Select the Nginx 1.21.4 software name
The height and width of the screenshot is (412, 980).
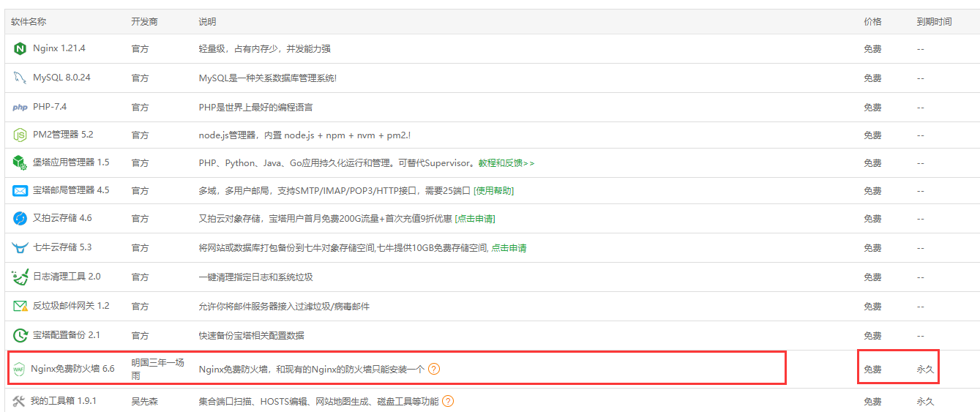pos(59,48)
